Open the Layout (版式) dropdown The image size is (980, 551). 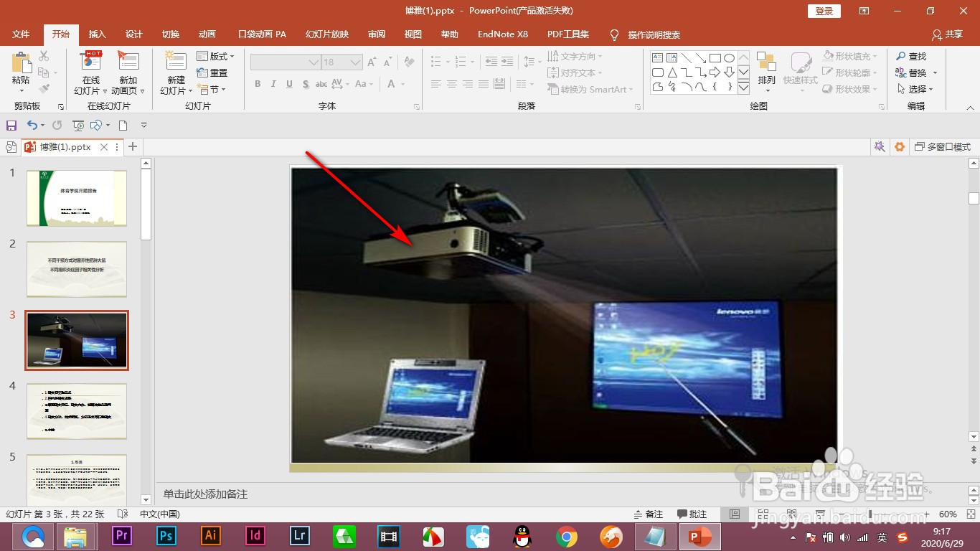click(215, 56)
